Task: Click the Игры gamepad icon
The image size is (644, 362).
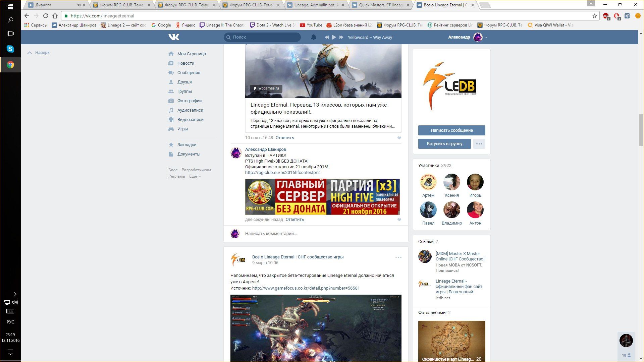Action: pos(171,129)
